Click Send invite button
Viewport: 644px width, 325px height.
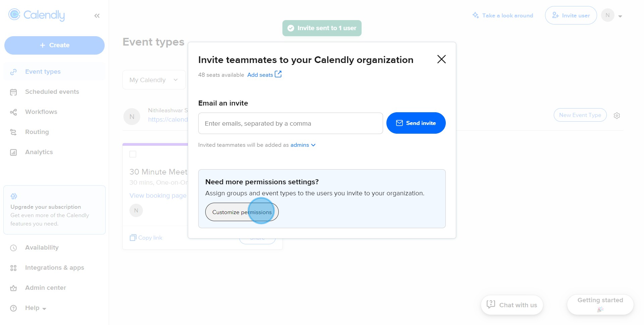[416, 123]
